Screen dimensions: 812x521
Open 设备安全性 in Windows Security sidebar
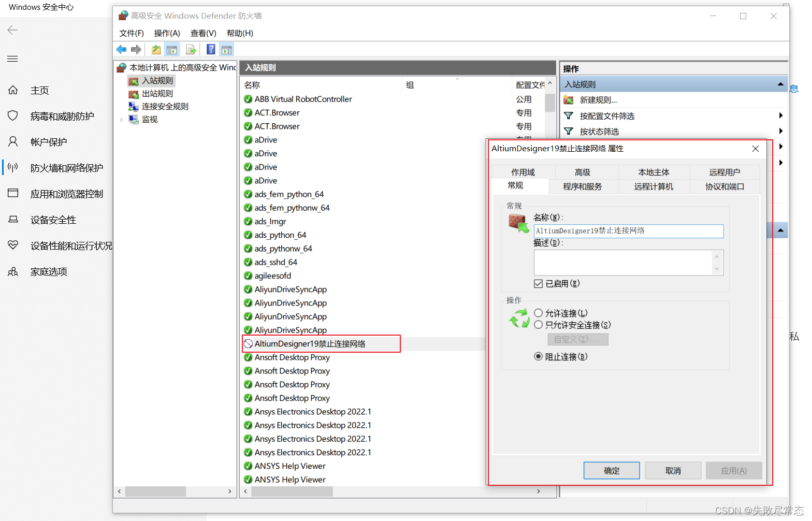point(53,220)
